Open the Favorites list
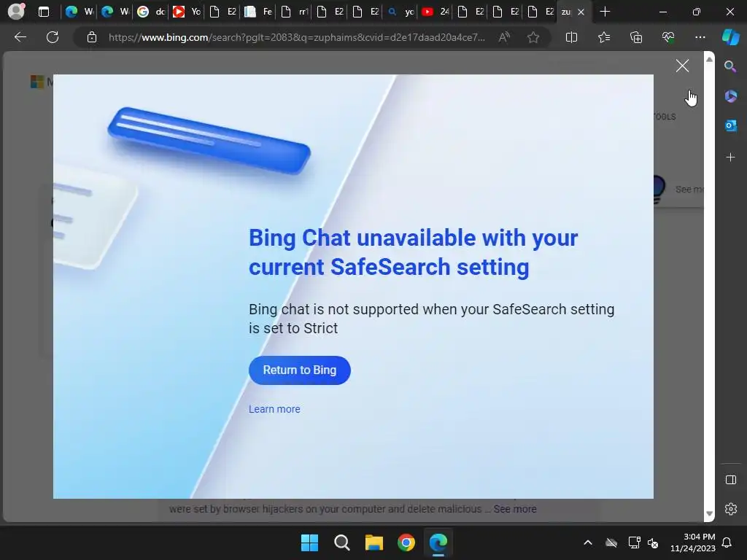 click(603, 37)
